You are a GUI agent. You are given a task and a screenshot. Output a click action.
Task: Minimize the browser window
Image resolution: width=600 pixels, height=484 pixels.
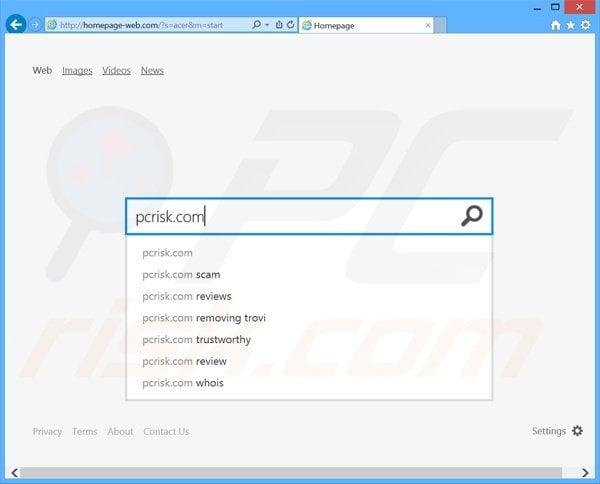[x=538, y=8]
